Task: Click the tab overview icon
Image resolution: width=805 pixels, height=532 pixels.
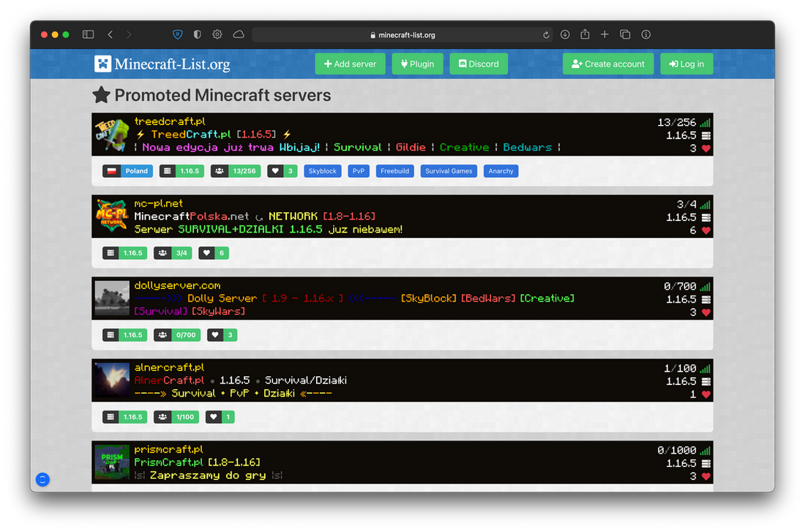Action: (x=624, y=34)
